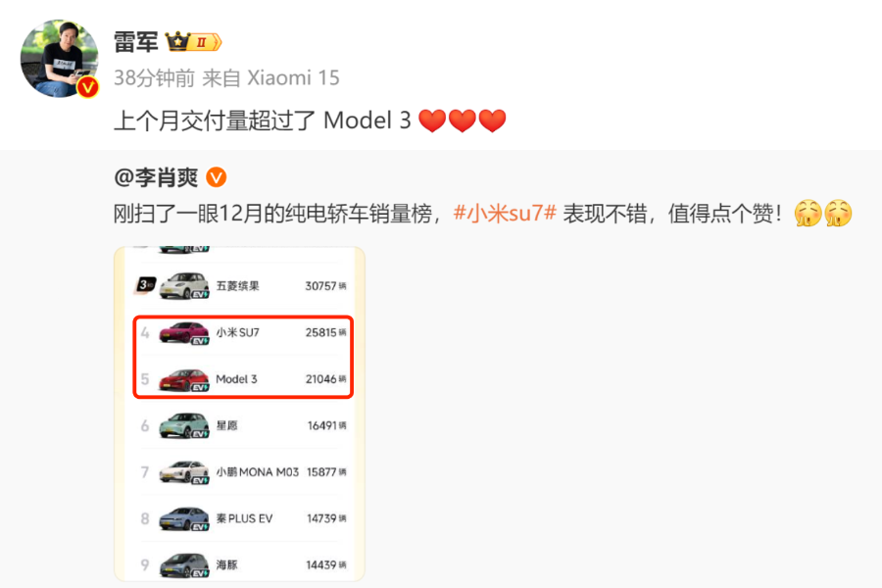Click the blushing emoji pair in repost
The width and height of the screenshot is (882, 588).
[823, 214]
